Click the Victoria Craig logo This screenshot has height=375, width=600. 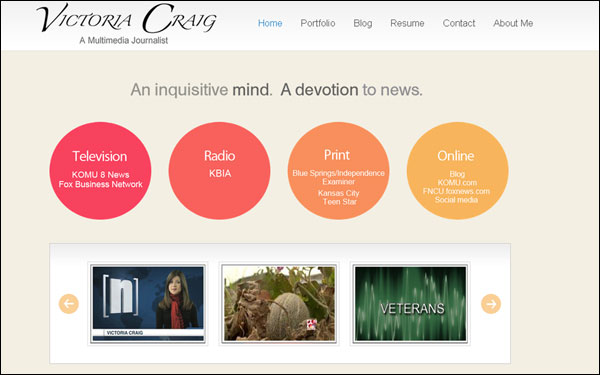point(126,18)
